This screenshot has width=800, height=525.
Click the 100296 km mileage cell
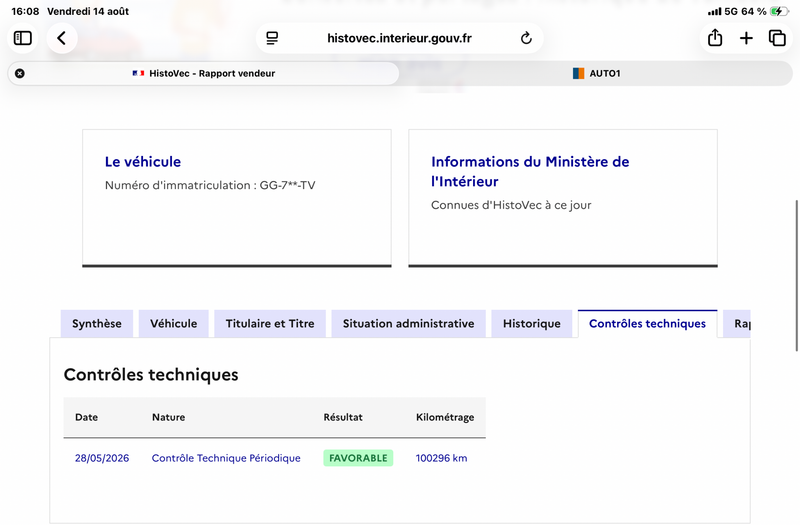441,458
